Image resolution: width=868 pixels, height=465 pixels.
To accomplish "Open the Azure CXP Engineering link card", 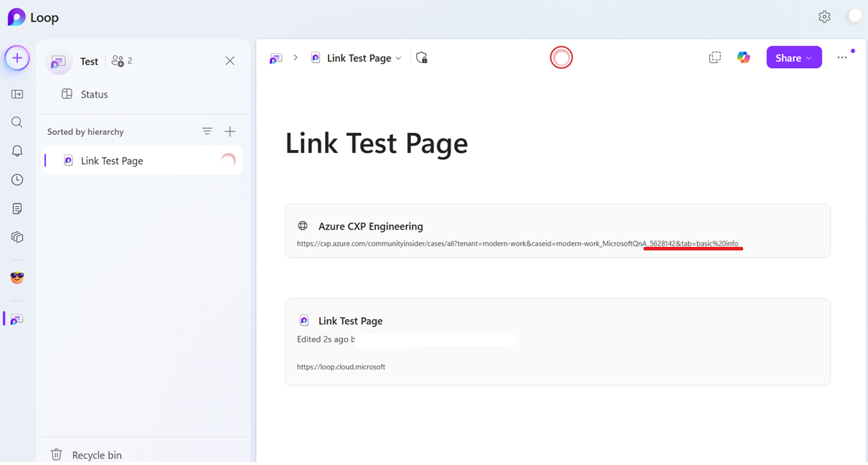I will (x=557, y=231).
